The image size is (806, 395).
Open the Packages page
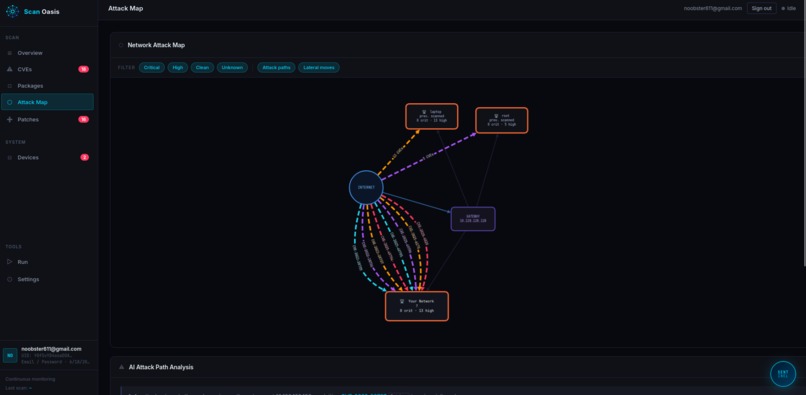(x=47, y=86)
